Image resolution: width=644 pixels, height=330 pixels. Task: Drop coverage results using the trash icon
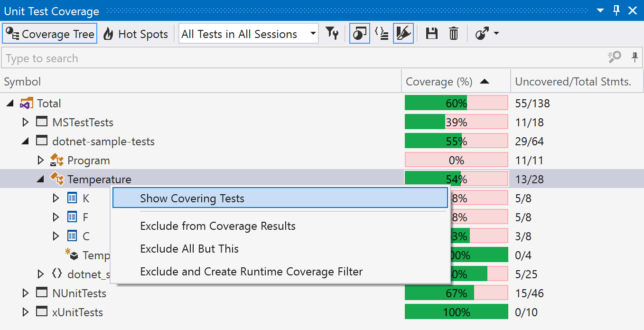point(453,33)
